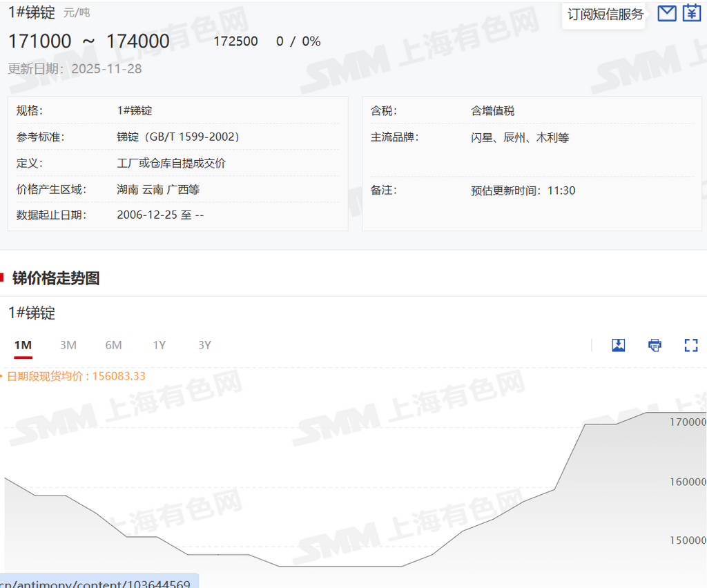Select the 3M time range tab
707x588 pixels.
pos(68,345)
